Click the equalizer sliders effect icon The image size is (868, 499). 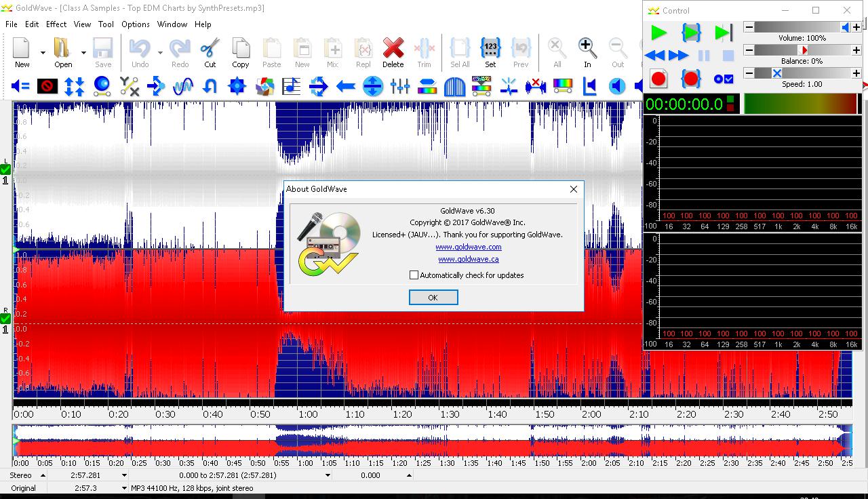[x=400, y=86]
